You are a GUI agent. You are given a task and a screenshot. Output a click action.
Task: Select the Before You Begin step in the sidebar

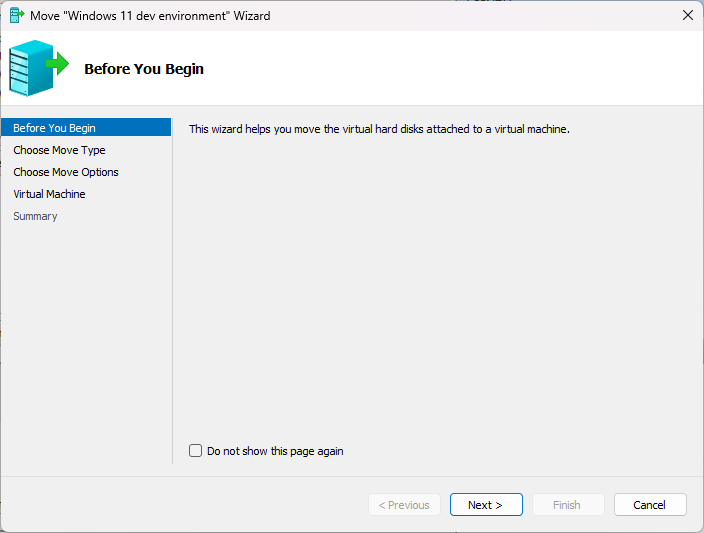point(55,128)
